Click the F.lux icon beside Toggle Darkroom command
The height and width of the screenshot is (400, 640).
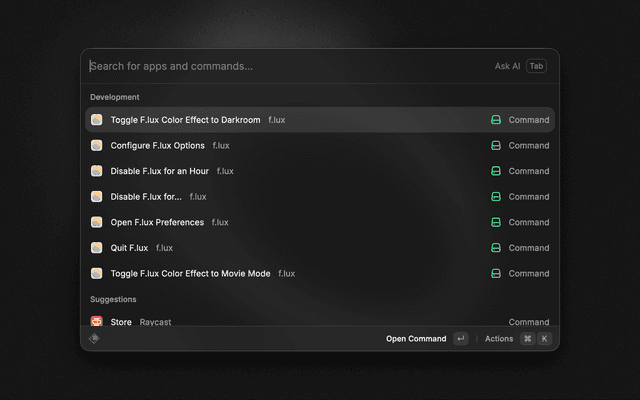coord(97,120)
